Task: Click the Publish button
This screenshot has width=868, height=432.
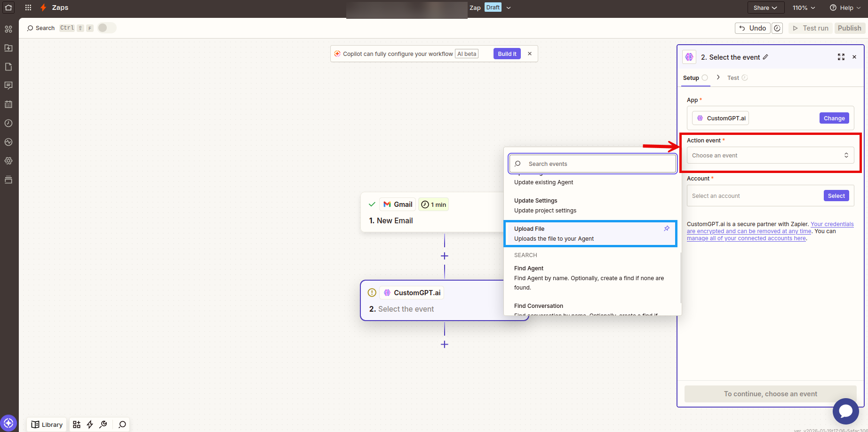Action: click(849, 28)
